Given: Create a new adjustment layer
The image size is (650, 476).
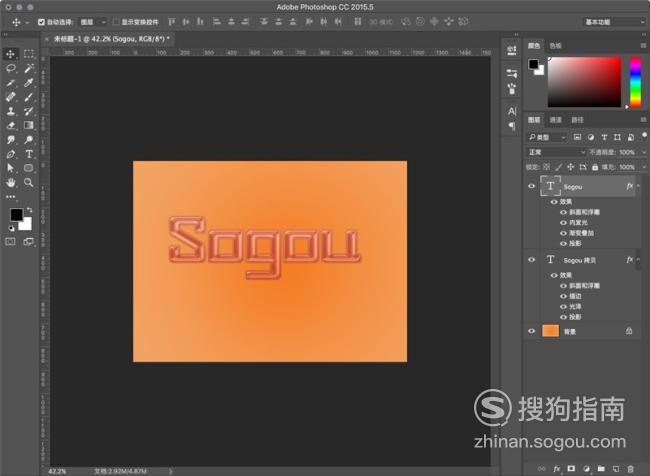Looking at the screenshot, I should [586, 469].
